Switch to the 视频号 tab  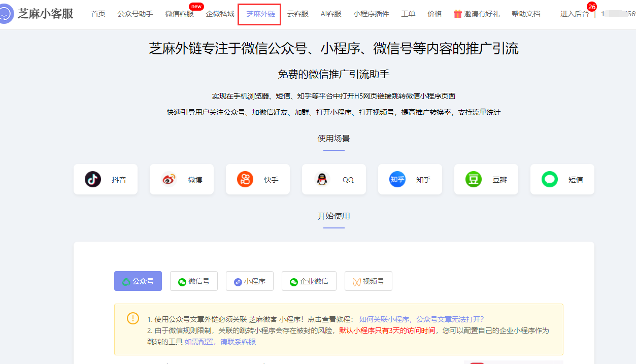tap(369, 281)
